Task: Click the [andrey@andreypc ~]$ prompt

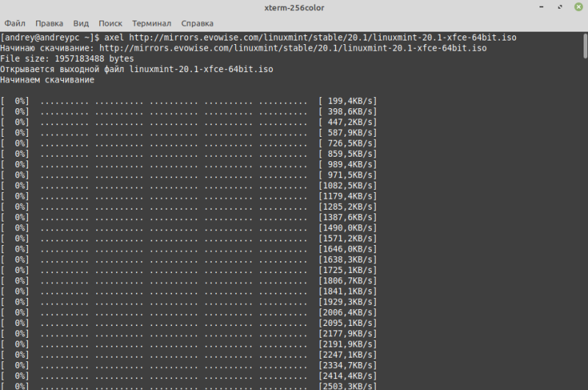Action: point(49,37)
